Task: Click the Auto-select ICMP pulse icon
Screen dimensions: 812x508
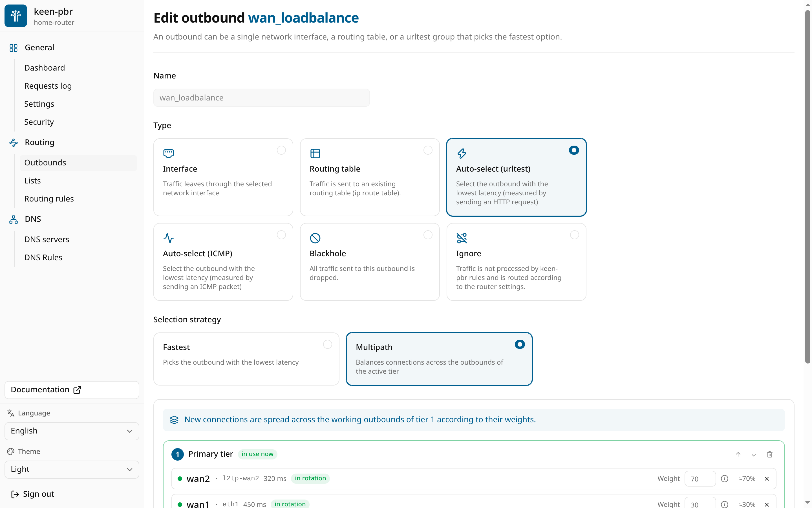Action: tap(168, 238)
